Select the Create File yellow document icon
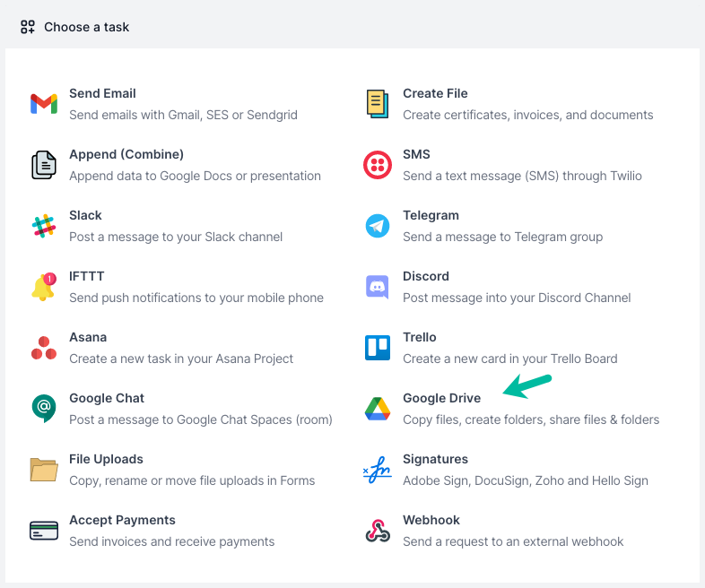Screen dimensions: 705x588 click(x=378, y=104)
